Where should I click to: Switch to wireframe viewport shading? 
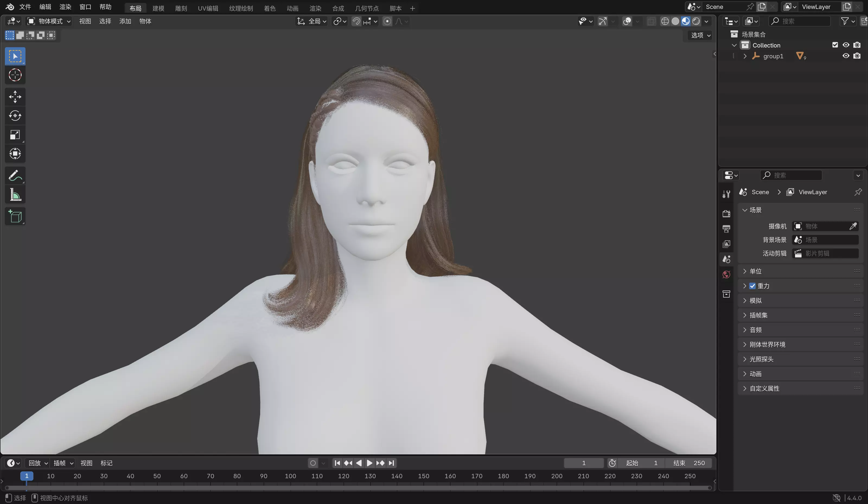[665, 21]
